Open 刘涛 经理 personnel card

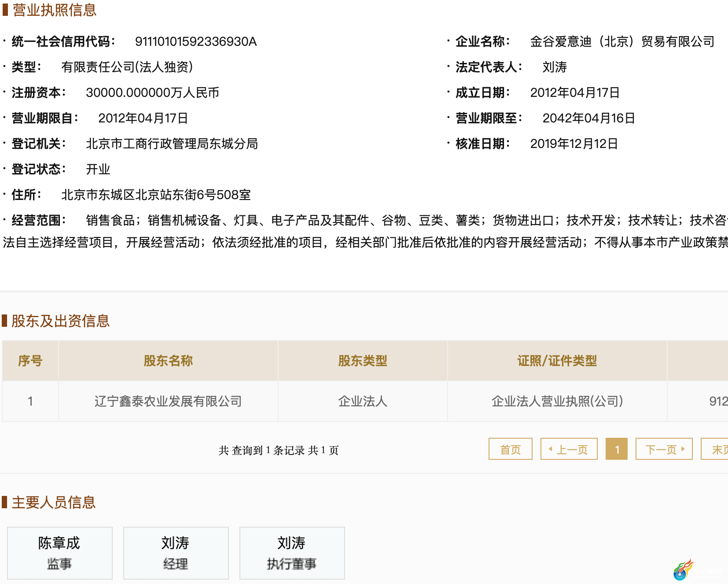176,553
